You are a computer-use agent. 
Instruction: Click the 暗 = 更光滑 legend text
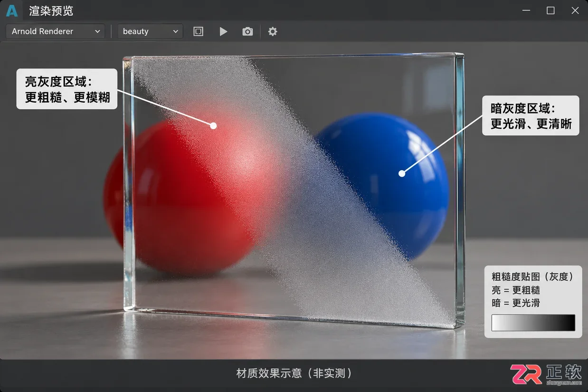click(x=516, y=303)
